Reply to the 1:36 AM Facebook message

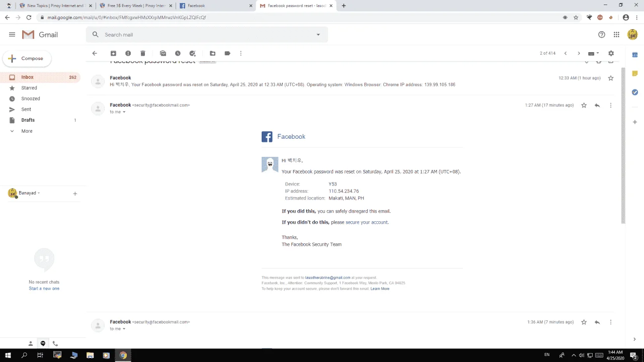click(x=597, y=322)
